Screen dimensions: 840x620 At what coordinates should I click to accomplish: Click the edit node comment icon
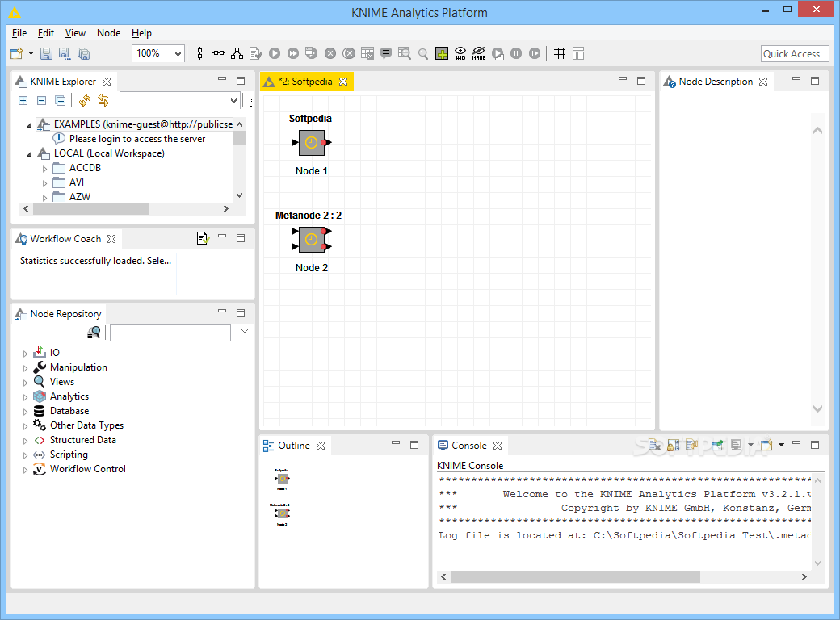pyautogui.click(x=386, y=53)
